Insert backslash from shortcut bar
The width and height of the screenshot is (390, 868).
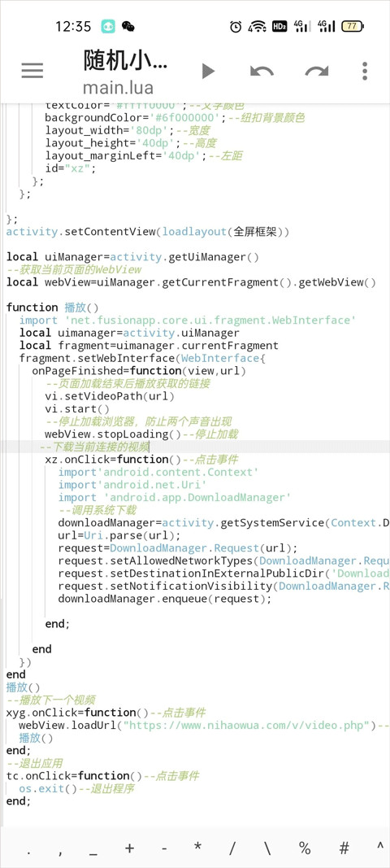point(268,848)
